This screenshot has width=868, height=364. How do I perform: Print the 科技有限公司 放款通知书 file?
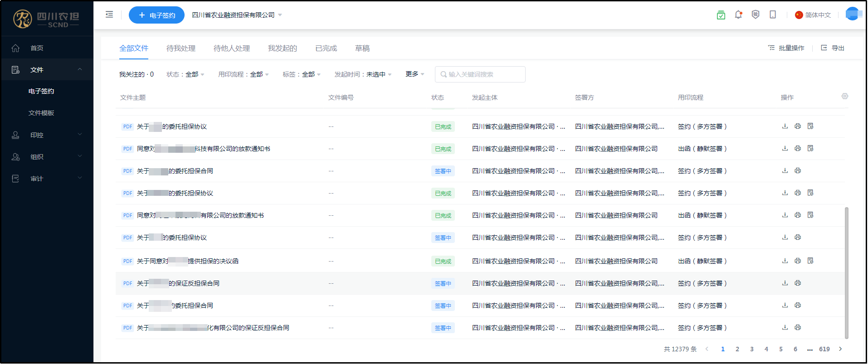pos(798,148)
